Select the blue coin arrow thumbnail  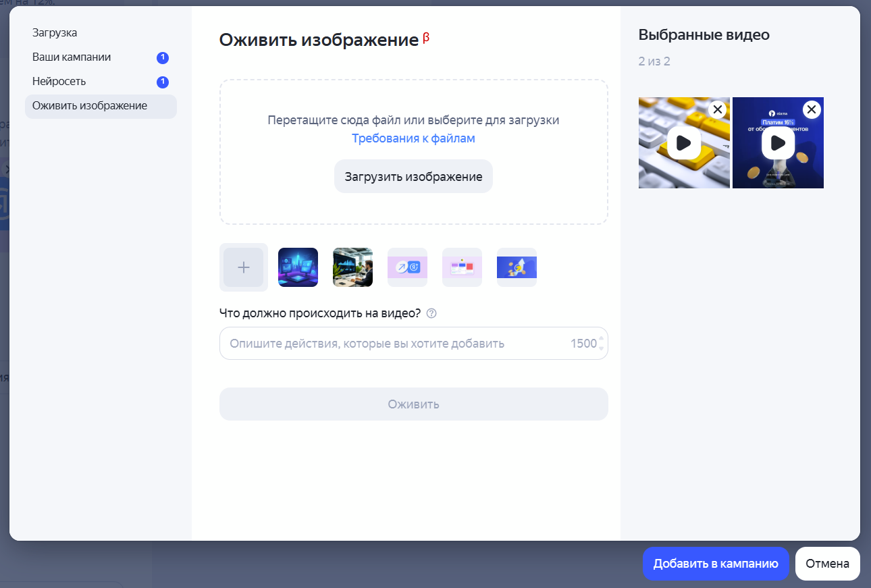tap(517, 267)
